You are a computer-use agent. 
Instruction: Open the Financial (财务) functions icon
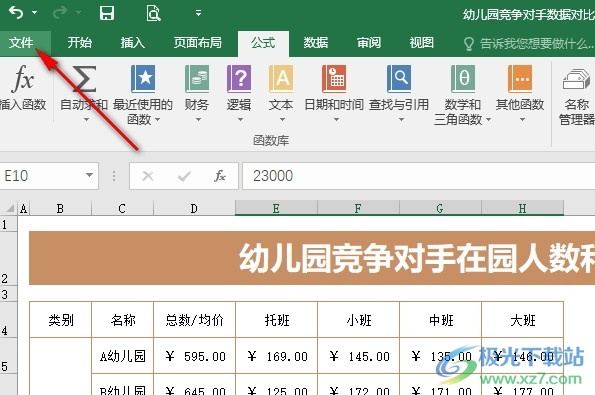[197, 79]
